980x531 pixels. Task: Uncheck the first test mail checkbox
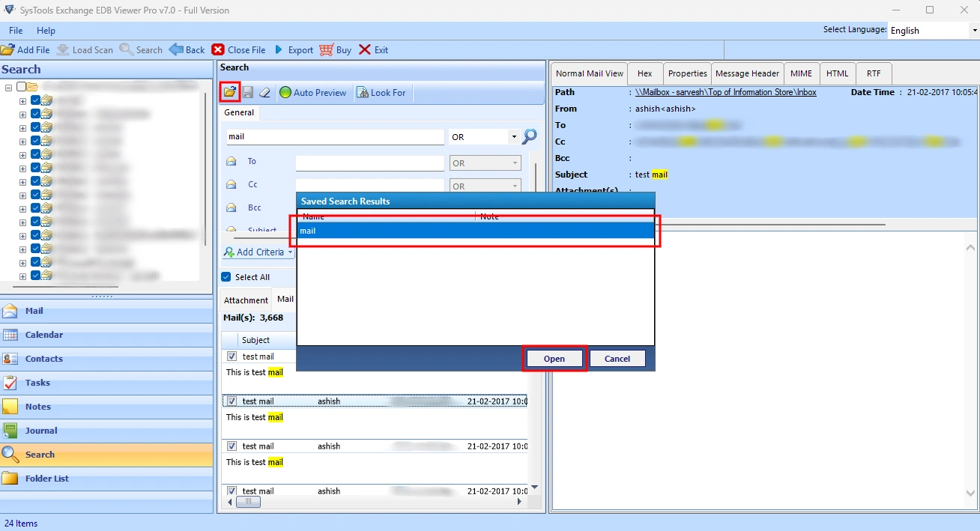(232, 356)
